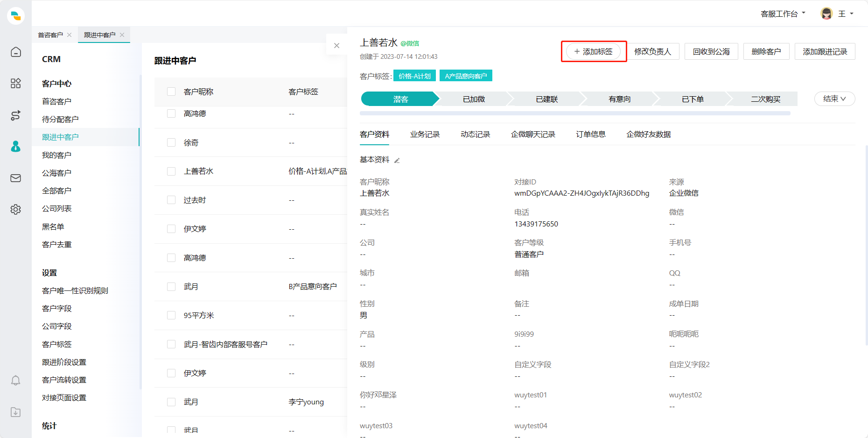Open 我的客户 in the CRM menu
This screenshot has height=438, width=868.
57,155
